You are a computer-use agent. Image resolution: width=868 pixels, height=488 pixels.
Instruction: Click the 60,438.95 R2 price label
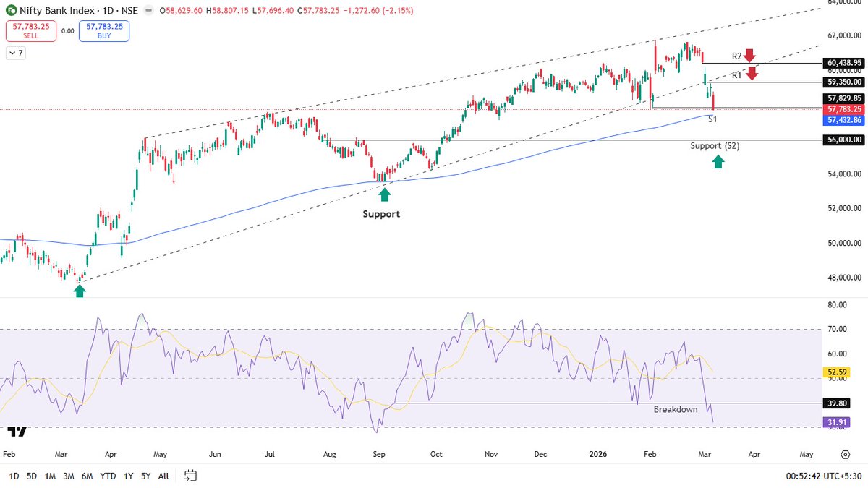(x=843, y=63)
